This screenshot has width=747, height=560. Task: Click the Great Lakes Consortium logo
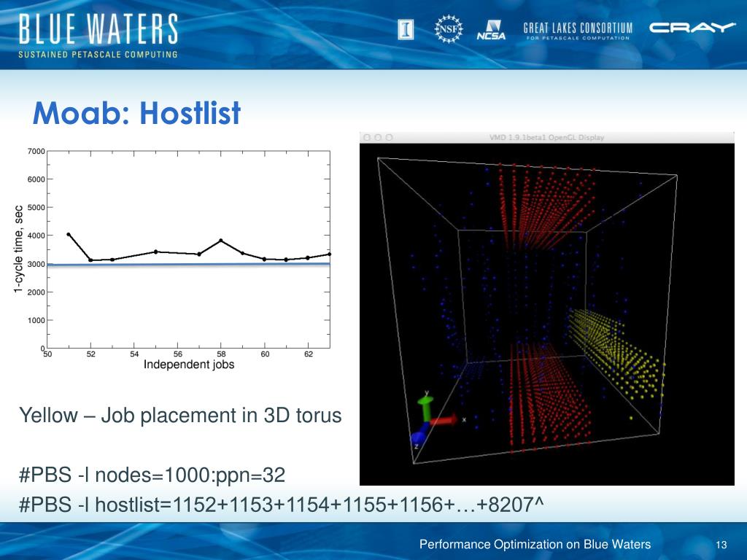[x=578, y=31]
